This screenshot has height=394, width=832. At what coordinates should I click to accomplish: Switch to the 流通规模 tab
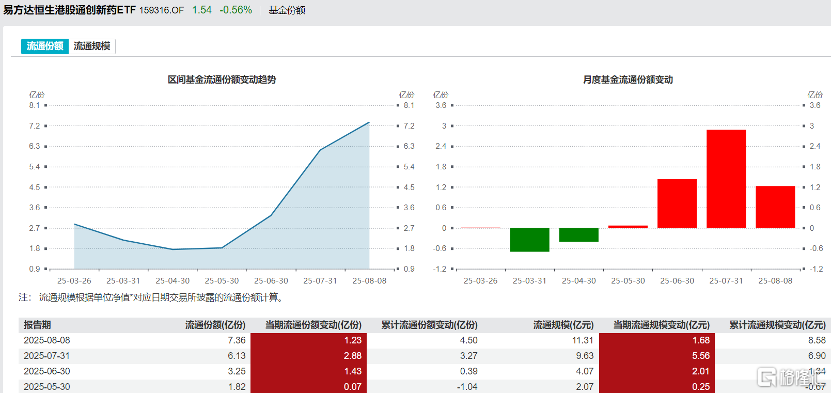[x=92, y=46]
